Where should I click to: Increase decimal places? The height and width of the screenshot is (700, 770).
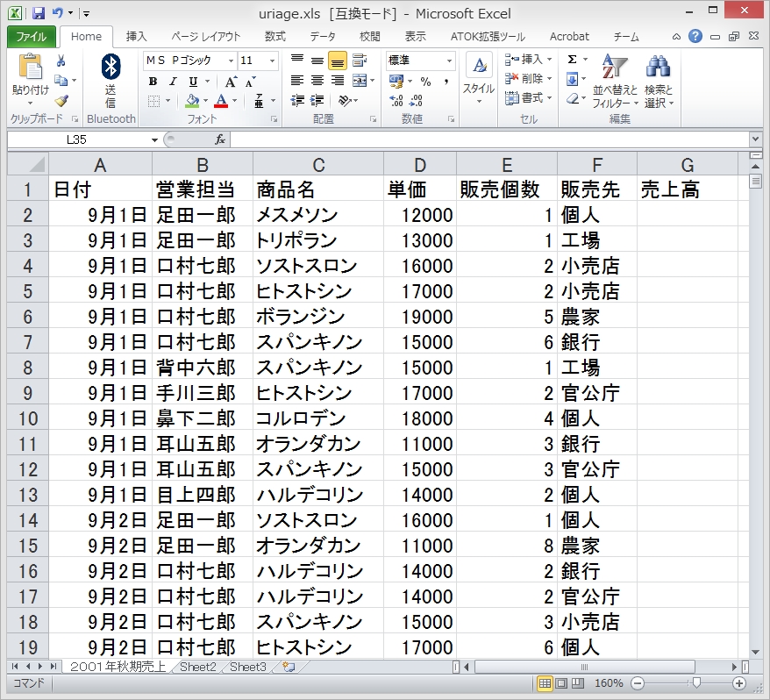point(396,101)
